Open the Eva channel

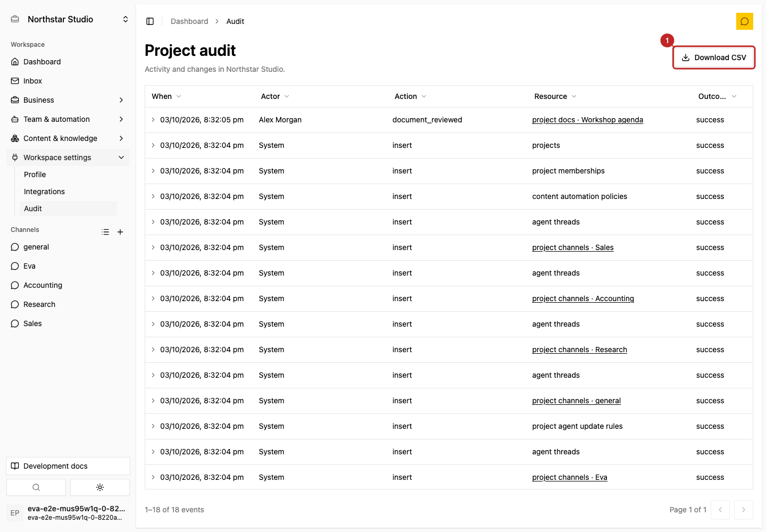[68, 266]
